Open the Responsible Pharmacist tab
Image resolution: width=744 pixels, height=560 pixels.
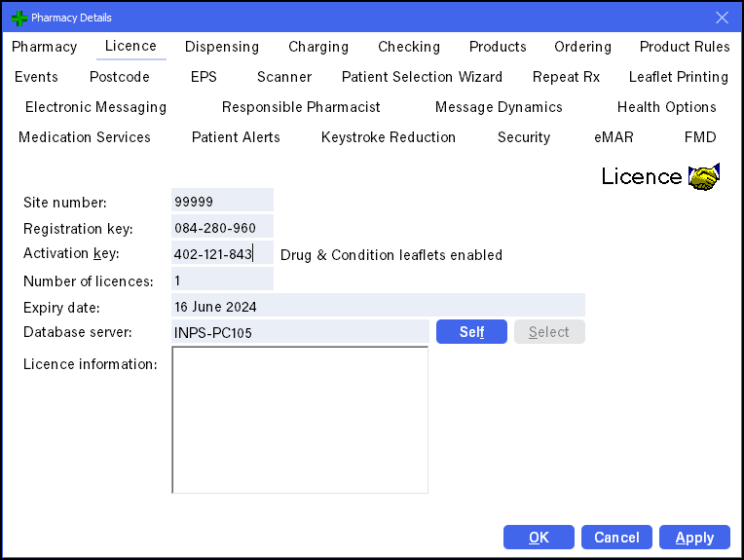(301, 107)
